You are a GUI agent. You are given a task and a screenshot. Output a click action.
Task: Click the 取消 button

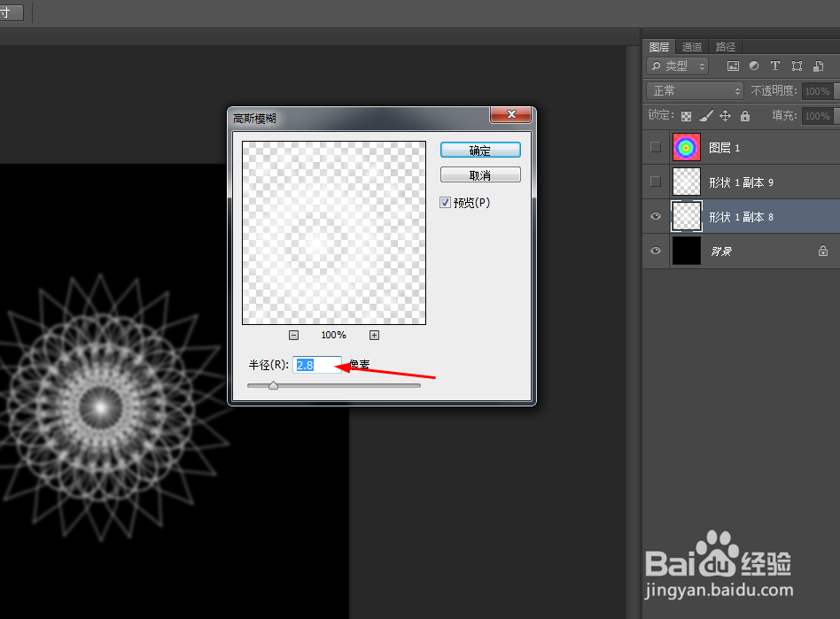[x=480, y=175]
